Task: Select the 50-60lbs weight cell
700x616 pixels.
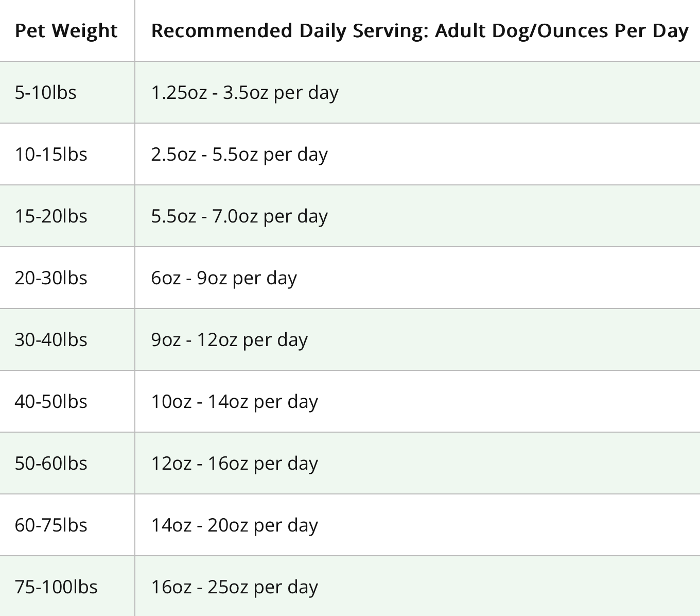Action: pos(51,464)
